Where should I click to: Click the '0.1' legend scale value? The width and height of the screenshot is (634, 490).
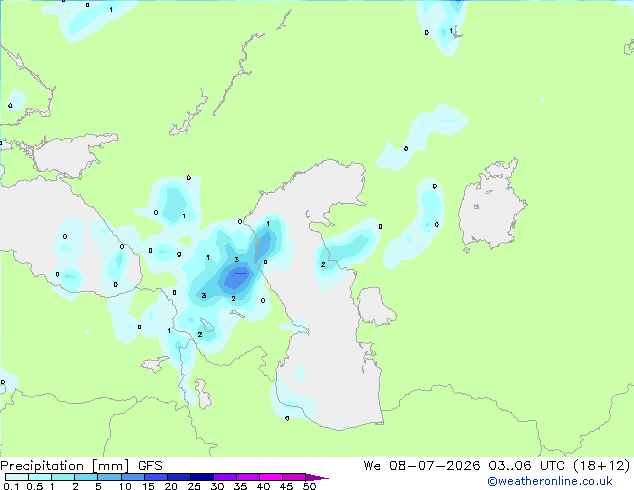click(x=11, y=486)
